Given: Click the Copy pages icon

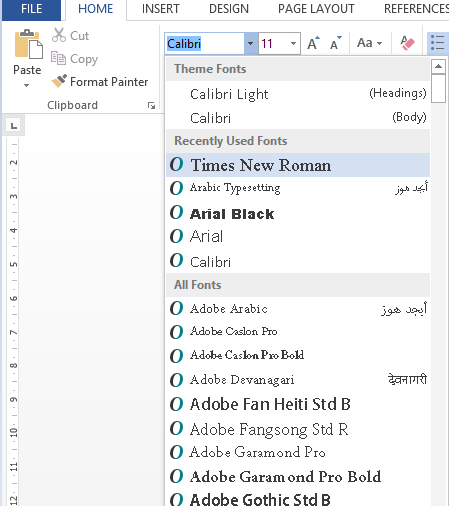Looking at the screenshot, I should [x=58, y=58].
